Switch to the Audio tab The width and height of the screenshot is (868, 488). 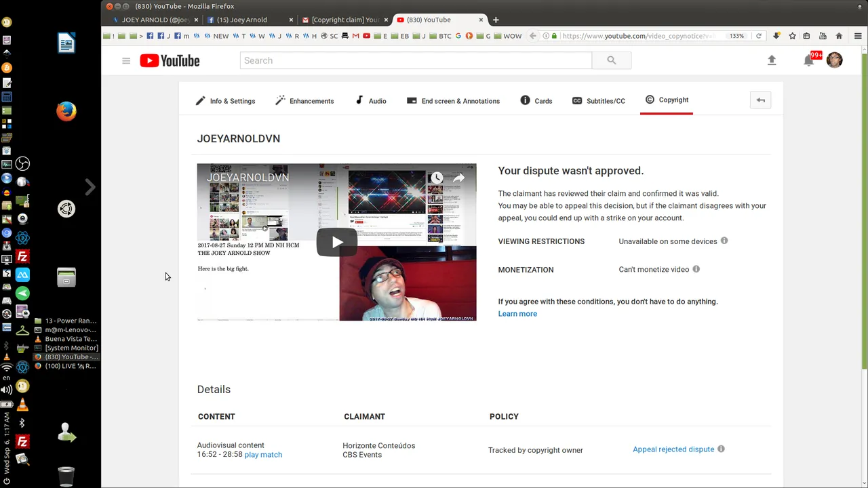click(x=371, y=100)
